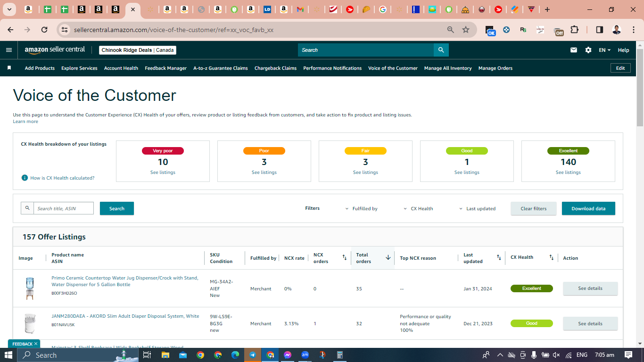Show hidden system tray icons
644x362 pixels.
point(500,355)
